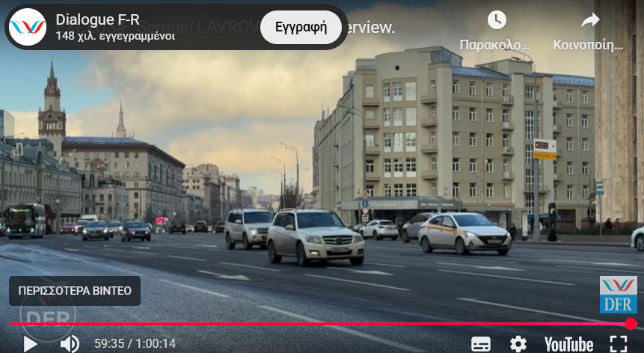This screenshot has width=644, height=353.
Task: Click the 148 χιλ. εγγεγραμμένοι subscriber text
Action: [115, 35]
